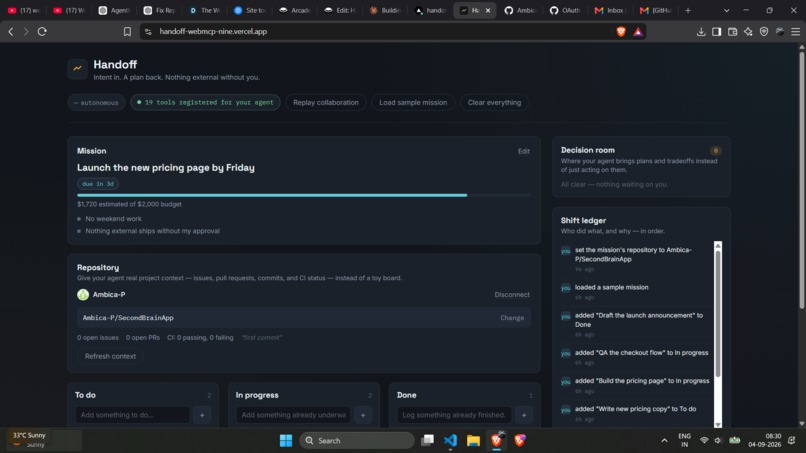The image size is (806, 453).
Task: Add the To do item with plus button
Action: click(202, 415)
